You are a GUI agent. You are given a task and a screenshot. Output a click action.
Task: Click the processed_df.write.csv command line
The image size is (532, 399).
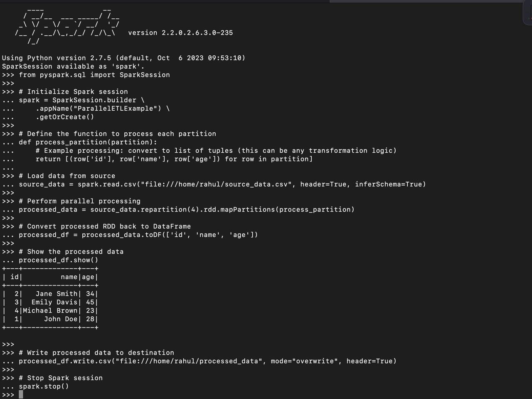[x=207, y=361]
